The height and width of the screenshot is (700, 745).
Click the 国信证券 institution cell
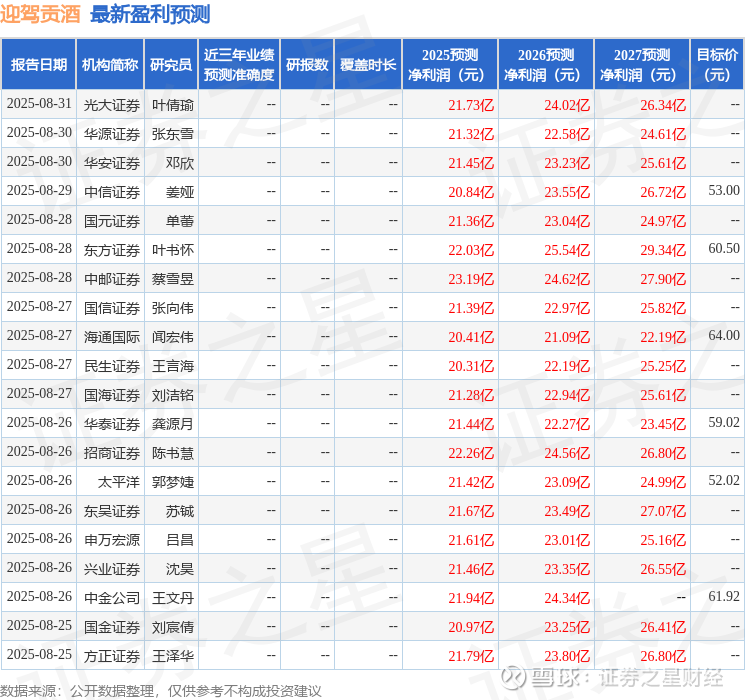[112, 308]
